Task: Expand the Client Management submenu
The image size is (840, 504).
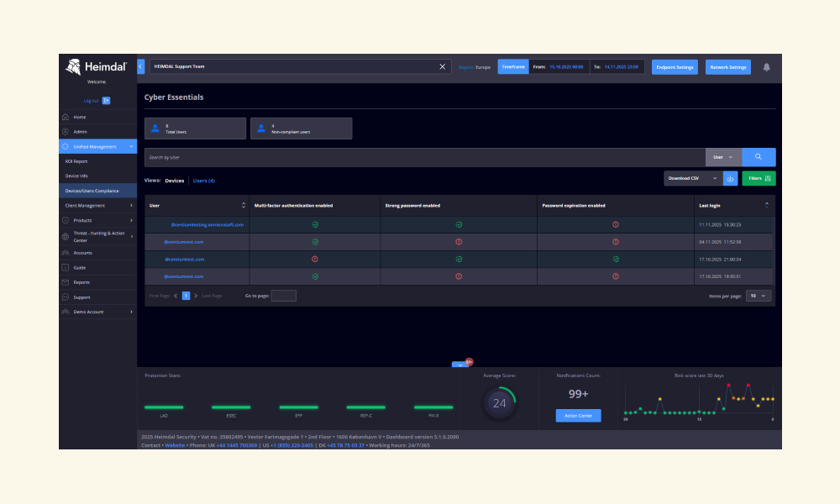Action: click(131, 206)
